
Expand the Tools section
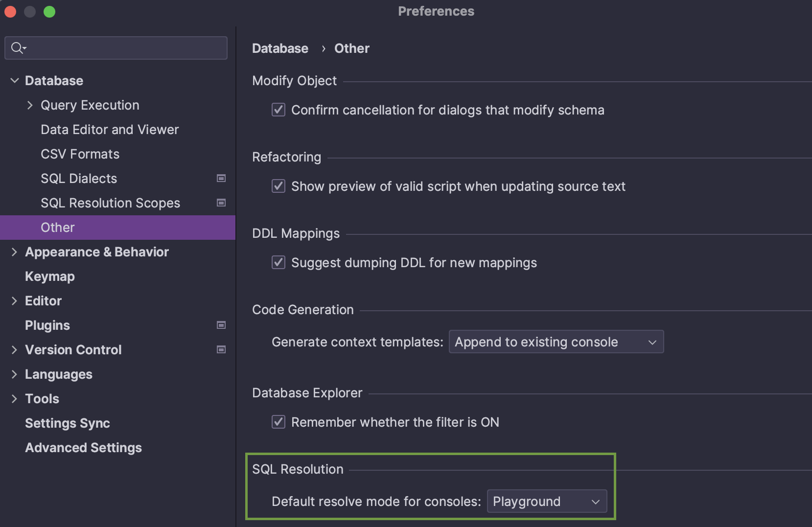point(14,398)
